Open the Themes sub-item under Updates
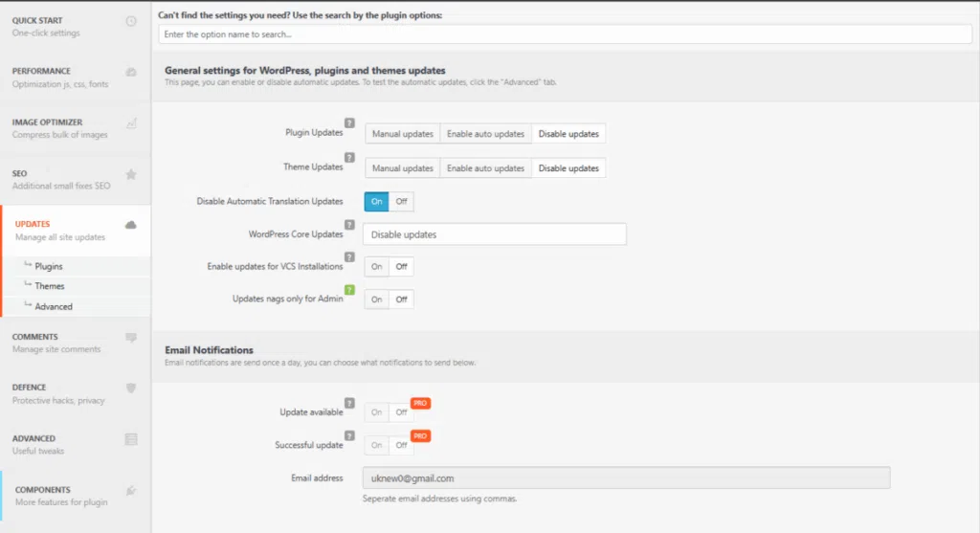980x533 pixels. pyautogui.click(x=50, y=286)
